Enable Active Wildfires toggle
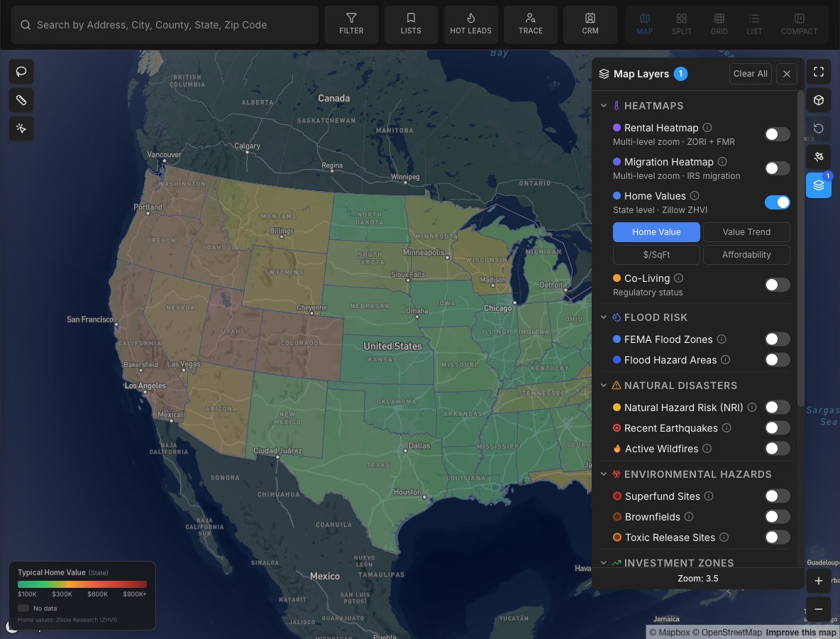Image resolution: width=840 pixels, height=639 pixels. [x=778, y=448]
